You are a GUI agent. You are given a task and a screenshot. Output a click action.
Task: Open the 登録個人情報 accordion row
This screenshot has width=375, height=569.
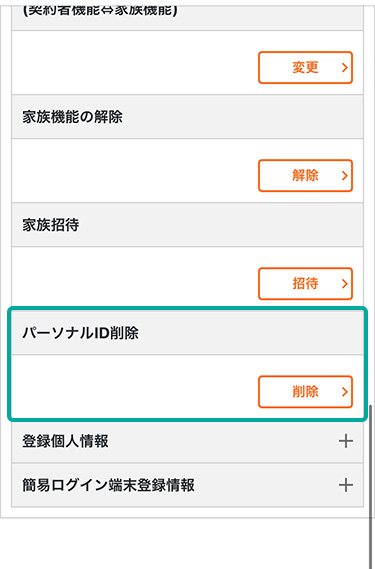pos(187,441)
